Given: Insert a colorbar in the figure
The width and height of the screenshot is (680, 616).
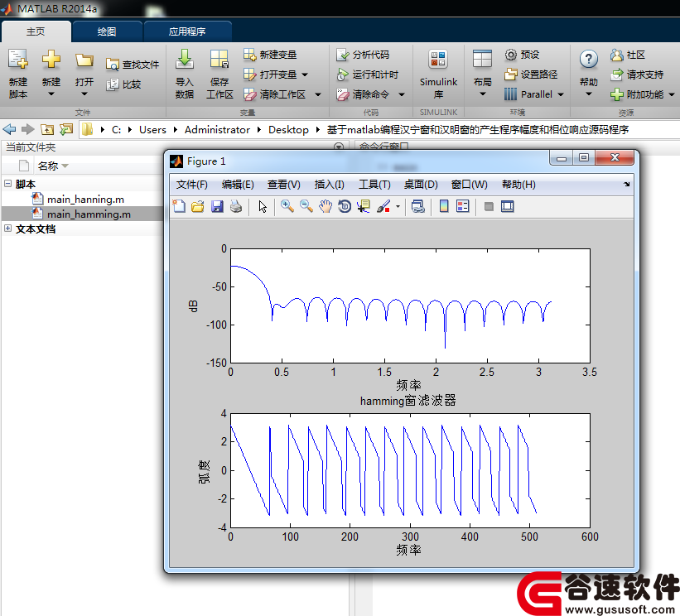Looking at the screenshot, I should pos(444,206).
